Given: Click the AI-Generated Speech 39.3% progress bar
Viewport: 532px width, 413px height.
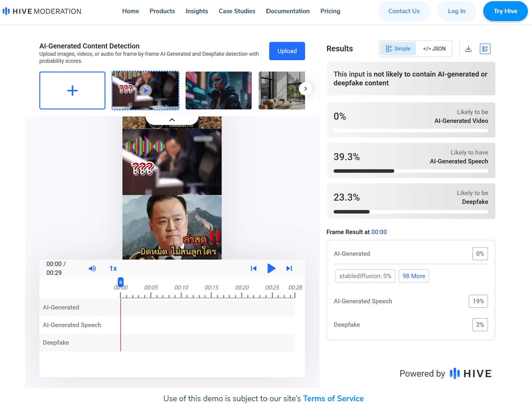Looking at the screenshot, I should coord(411,171).
